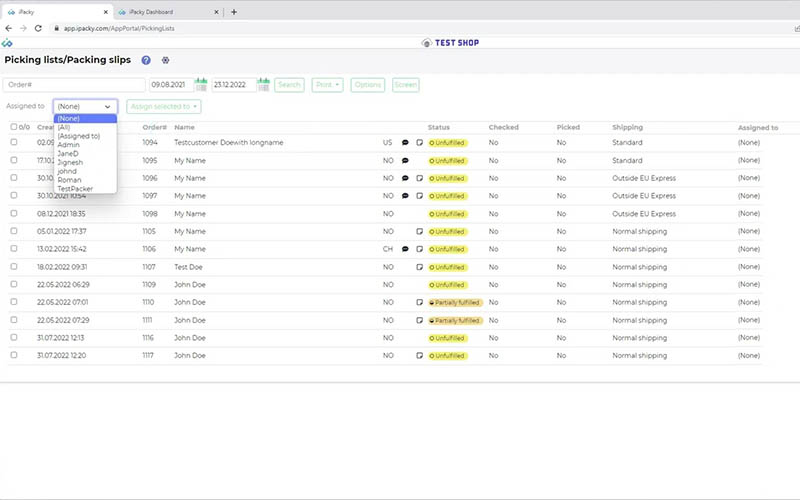Sort by the Status column header
The height and width of the screenshot is (500, 800).
pyautogui.click(x=439, y=127)
